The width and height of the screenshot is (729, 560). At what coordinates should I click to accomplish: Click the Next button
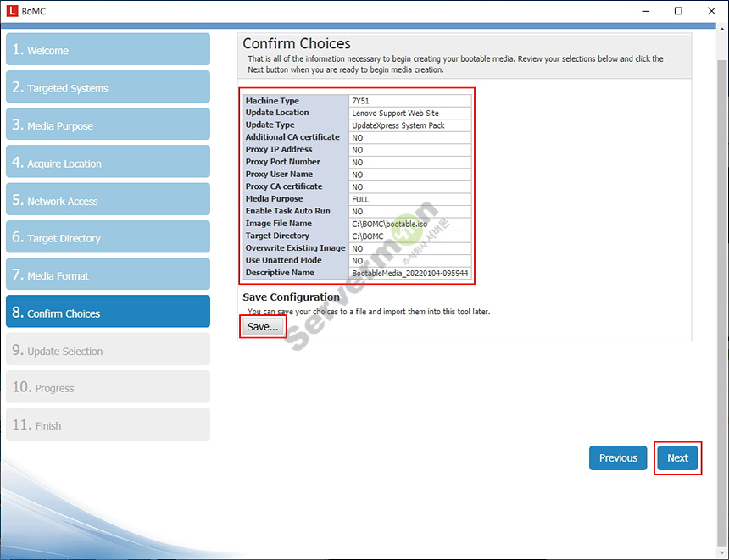click(677, 457)
